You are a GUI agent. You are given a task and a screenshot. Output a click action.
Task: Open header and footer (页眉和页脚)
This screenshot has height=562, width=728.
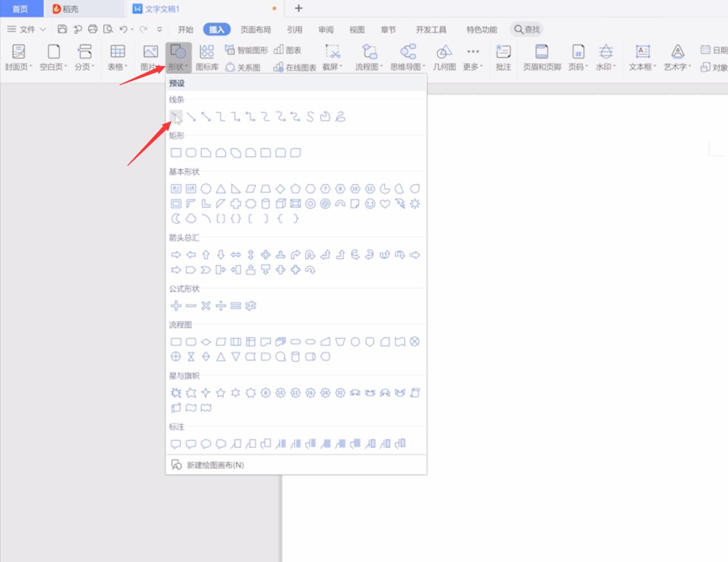click(542, 58)
